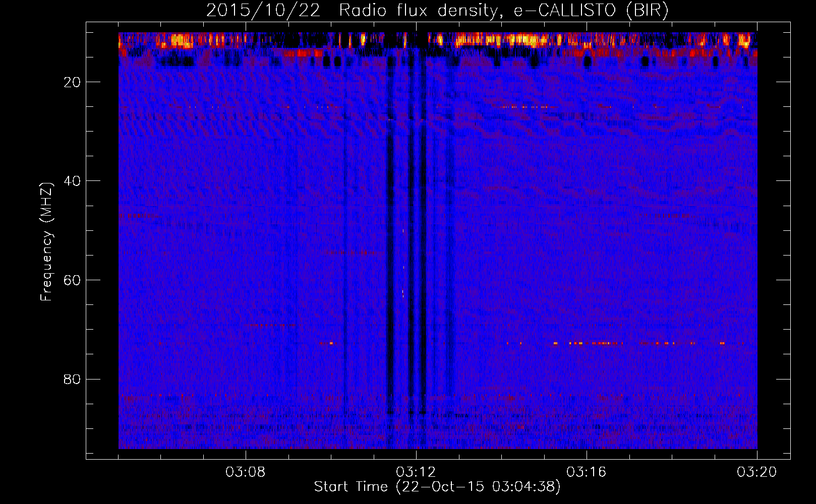Click the 03:12 time tick label
The height and width of the screenshot is (504, 816).
(416, 472)
